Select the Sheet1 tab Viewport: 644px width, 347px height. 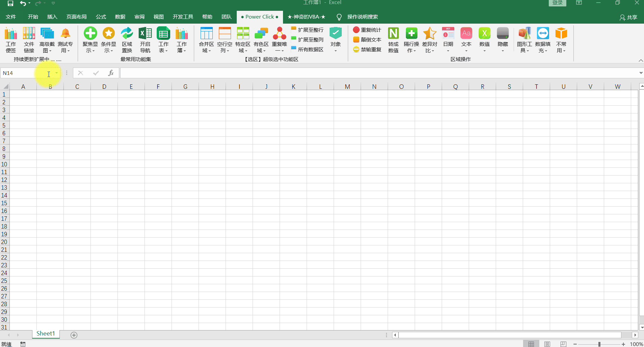[46, 333]
